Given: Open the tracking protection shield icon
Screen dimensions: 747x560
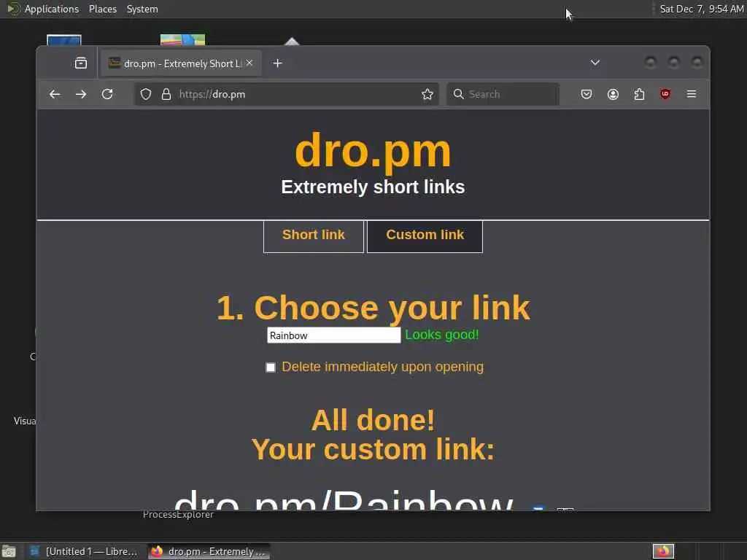Looking at the screenshot, I should [x=146, y=94].
